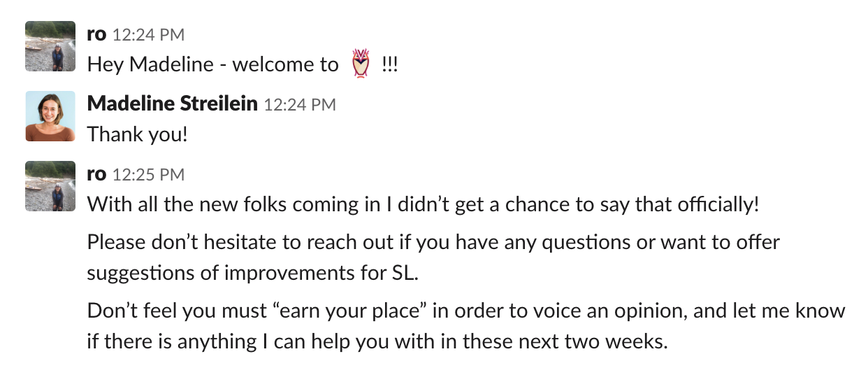Click the "suggestions of improvements for SL." line
This screenshot has height=368, width=868.
tap(253, 273)
